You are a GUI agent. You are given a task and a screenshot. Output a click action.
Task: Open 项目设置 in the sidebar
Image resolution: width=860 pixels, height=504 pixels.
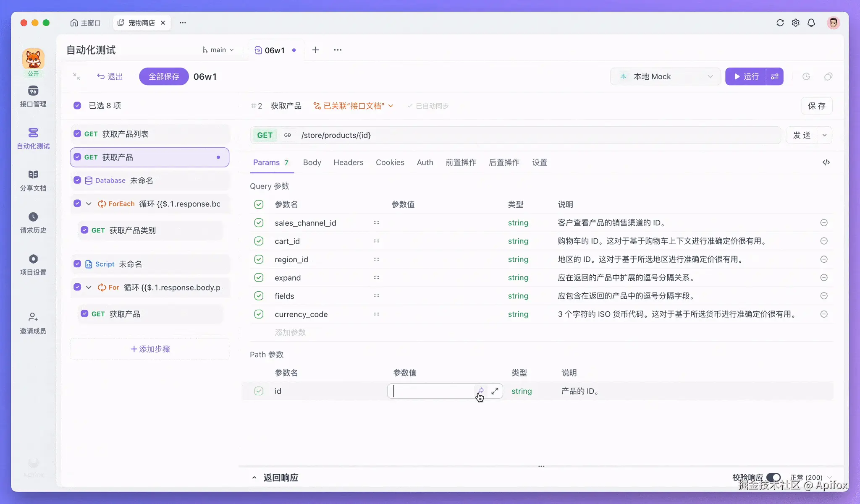click(x=33, y=264)
